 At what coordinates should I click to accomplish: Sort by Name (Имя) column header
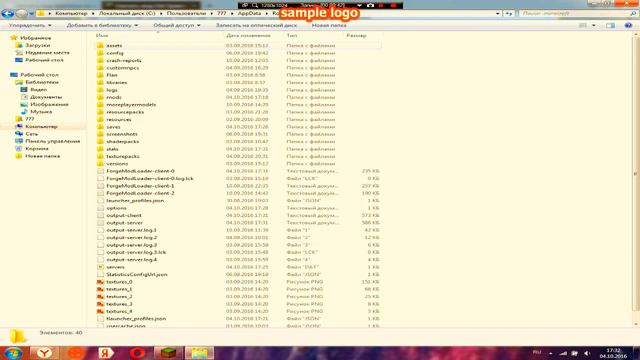(102, 36)
